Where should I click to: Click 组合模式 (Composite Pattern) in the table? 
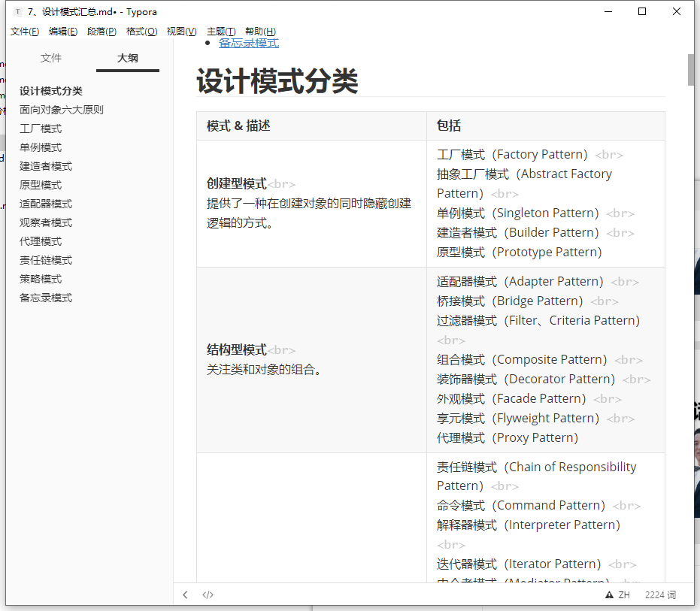522,360
